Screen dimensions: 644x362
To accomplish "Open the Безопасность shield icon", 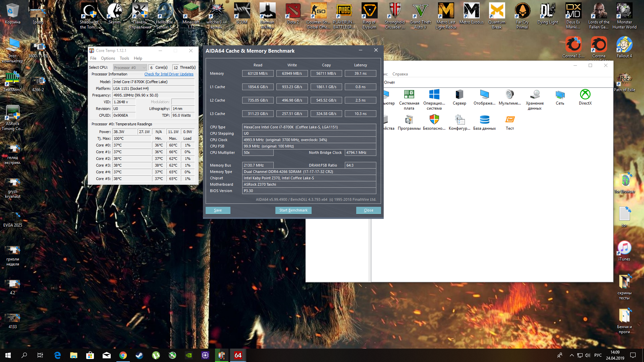I will coord(434,120).
